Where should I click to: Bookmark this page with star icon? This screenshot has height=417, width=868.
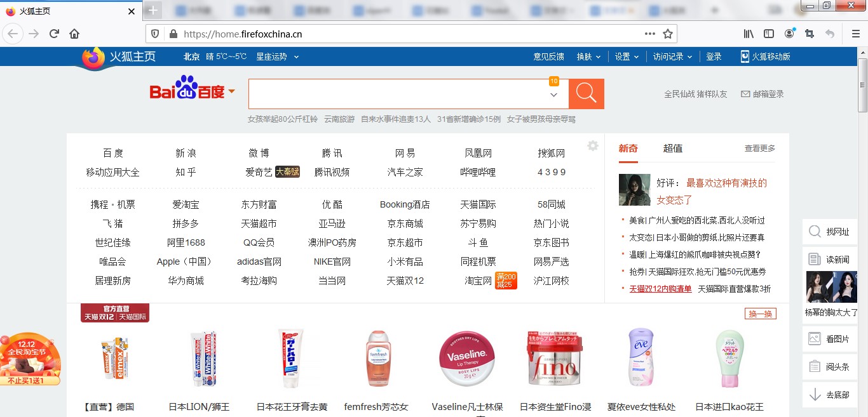pyautogui.click(x=667, y=34)
